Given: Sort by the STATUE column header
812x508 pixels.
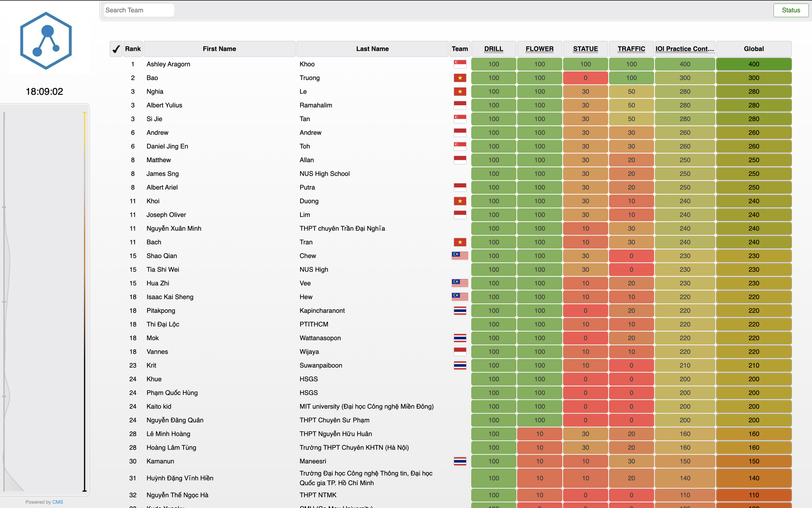Looking at the screenshot, I should (x=586, y=49).
